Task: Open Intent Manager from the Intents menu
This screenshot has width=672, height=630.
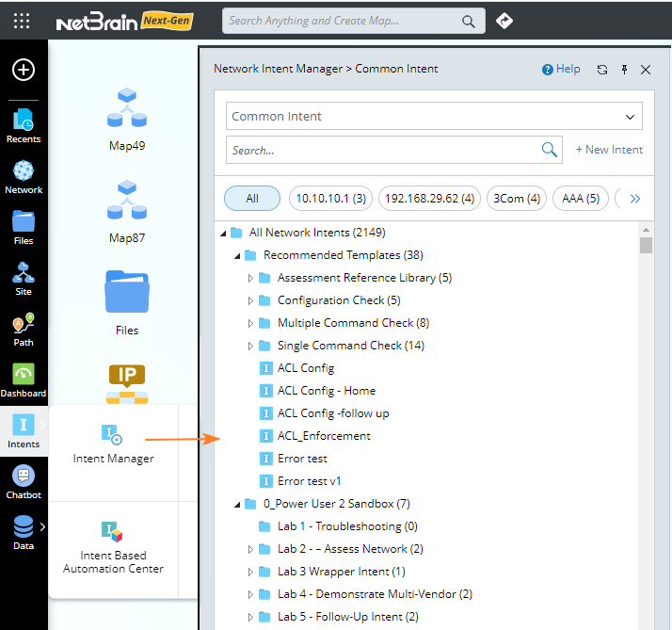Action: click(x=113, y=444)
